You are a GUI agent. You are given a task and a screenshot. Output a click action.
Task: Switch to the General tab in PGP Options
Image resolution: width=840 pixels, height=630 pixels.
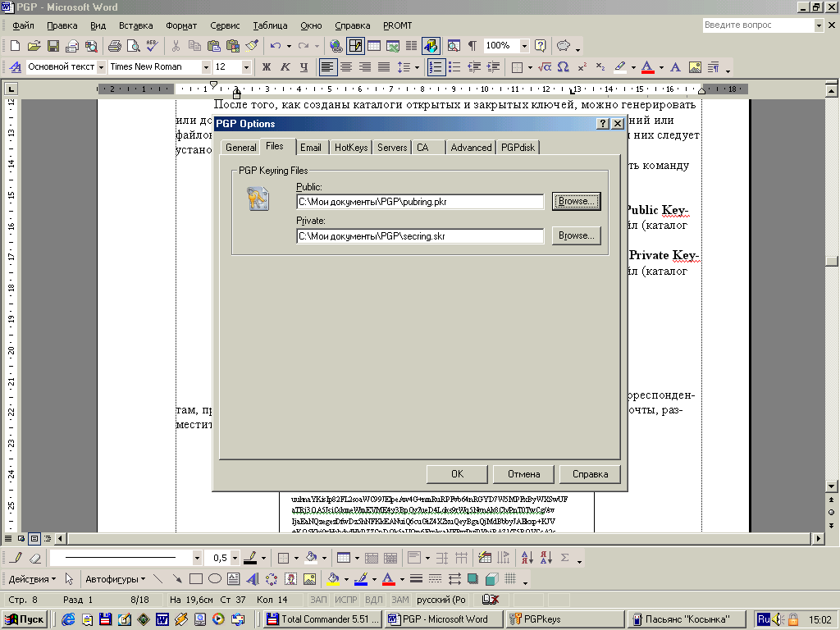[240, 148]
